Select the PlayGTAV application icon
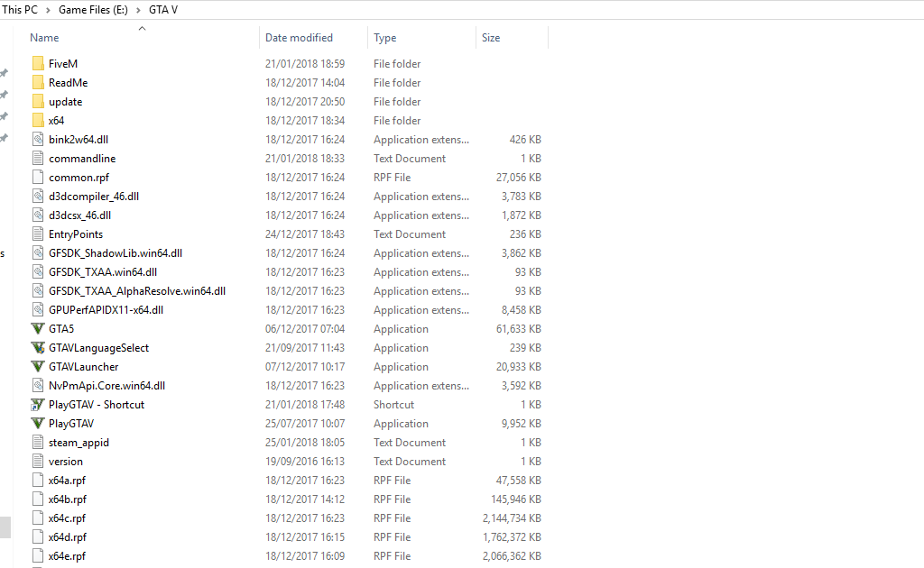Screen dimensions: 924x568 coord(38,423)
